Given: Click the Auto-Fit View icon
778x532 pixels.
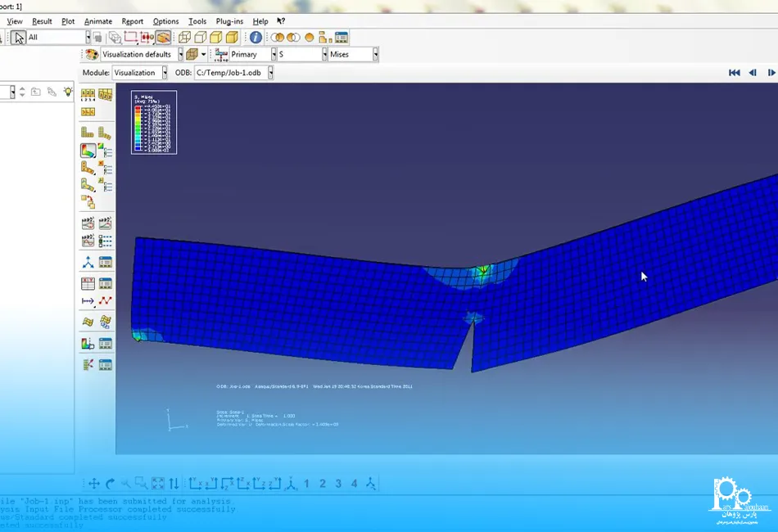Looking at the screenshot, I should click(x=158, y=484).
